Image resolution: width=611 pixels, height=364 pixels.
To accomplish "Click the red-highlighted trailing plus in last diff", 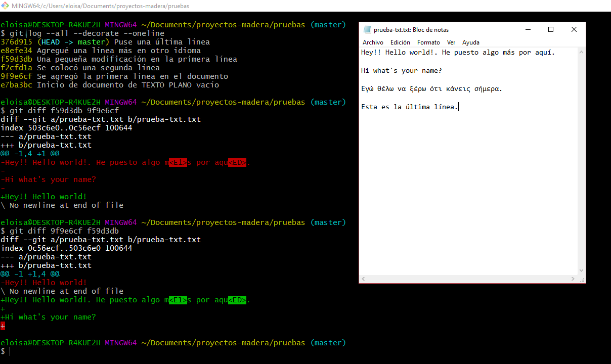I will pos(3,326).
